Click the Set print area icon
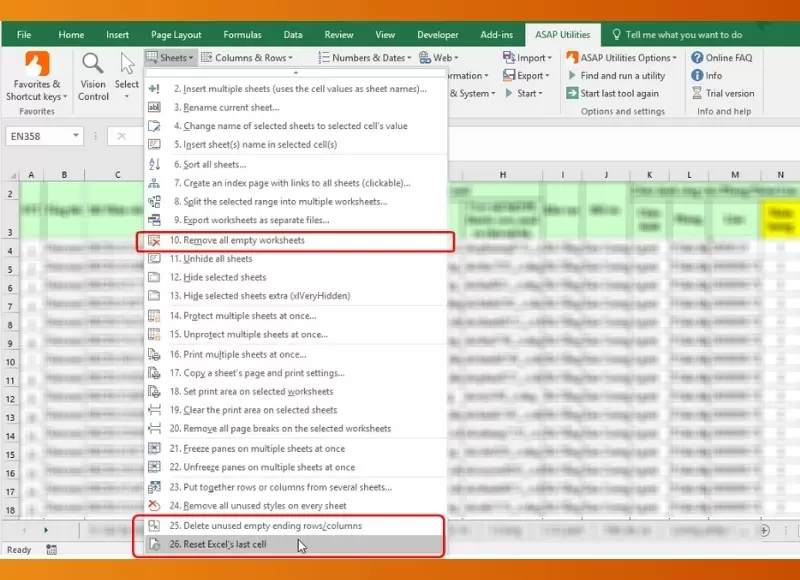The image size is (800, 580). click(154, 391)
